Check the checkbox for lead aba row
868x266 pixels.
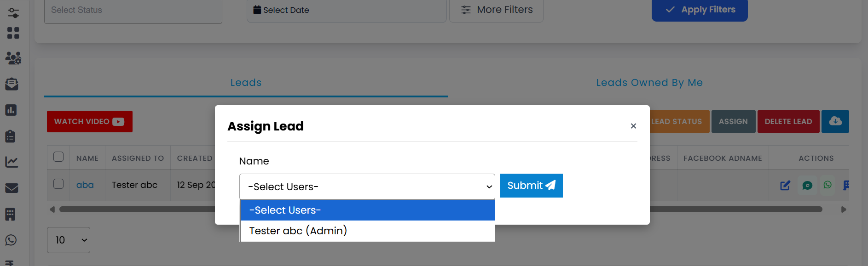click(x=58, y=184)
